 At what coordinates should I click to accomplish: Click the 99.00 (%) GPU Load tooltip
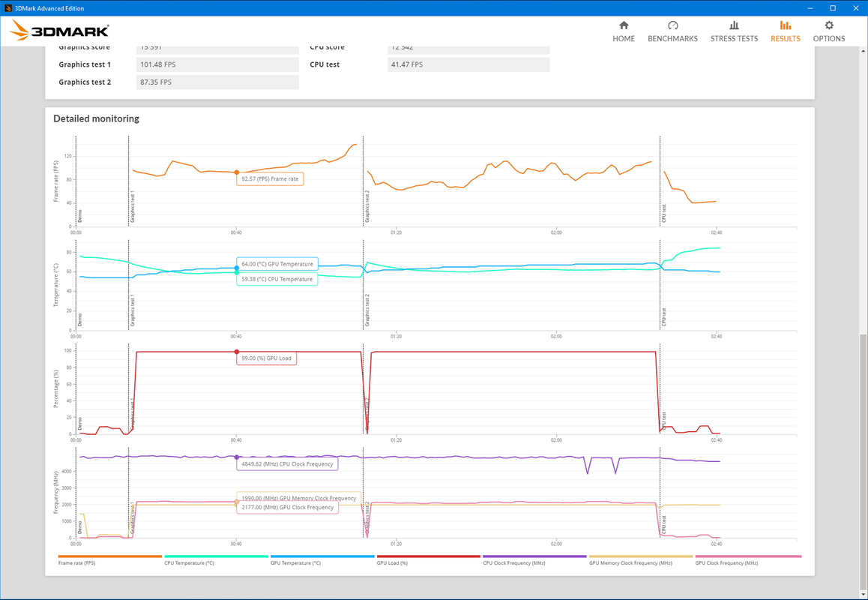267,358
